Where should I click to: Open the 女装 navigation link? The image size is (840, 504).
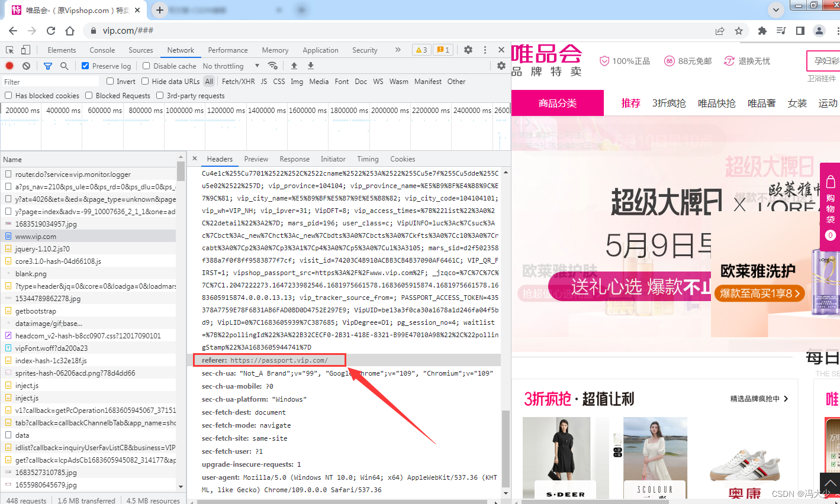click(797, 103)
